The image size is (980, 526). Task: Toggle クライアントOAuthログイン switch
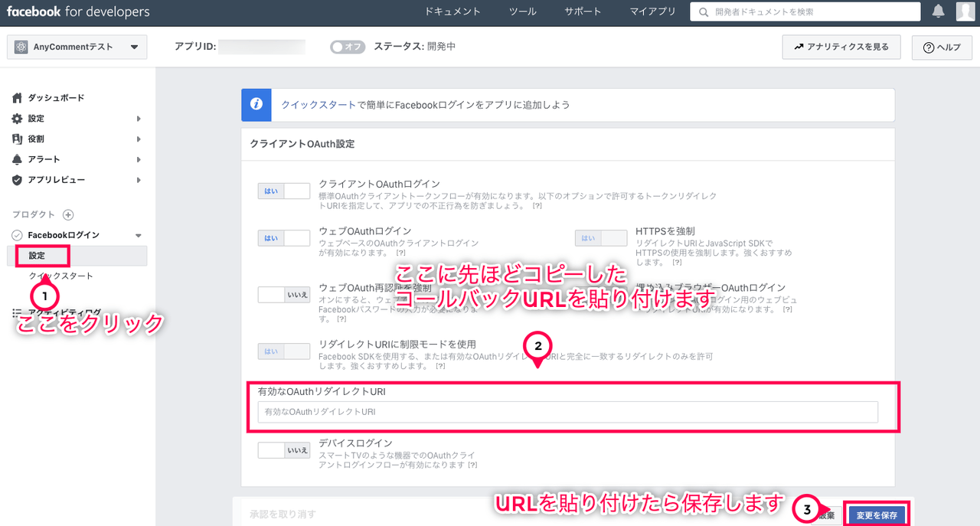[x=283, y=191]
